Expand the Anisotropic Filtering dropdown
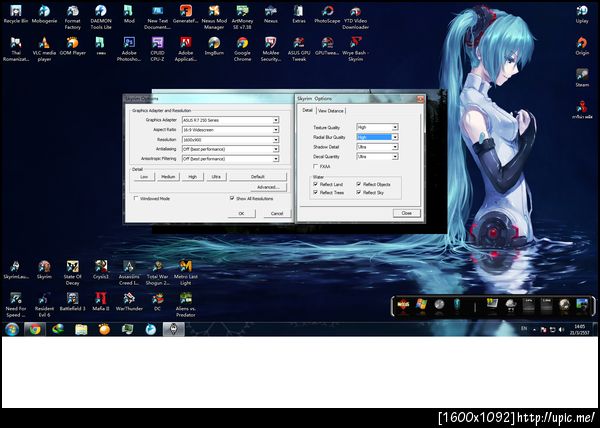 click(x=231, y=159)
